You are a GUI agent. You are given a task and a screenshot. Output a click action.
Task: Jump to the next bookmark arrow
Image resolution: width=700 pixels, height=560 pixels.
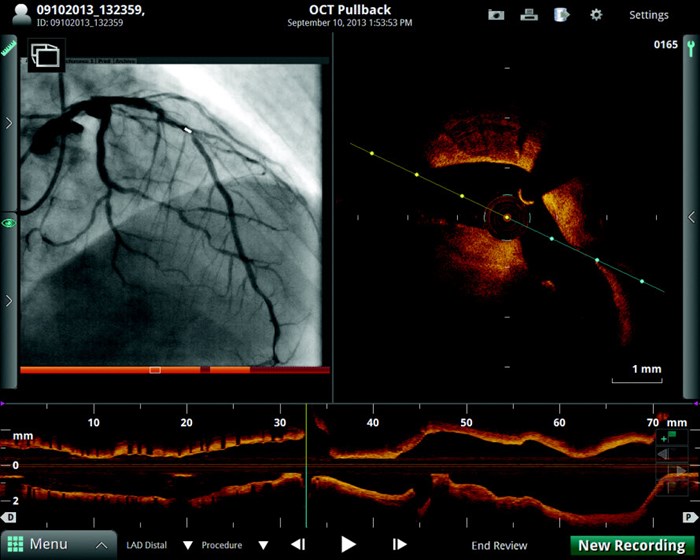point(680,471)
